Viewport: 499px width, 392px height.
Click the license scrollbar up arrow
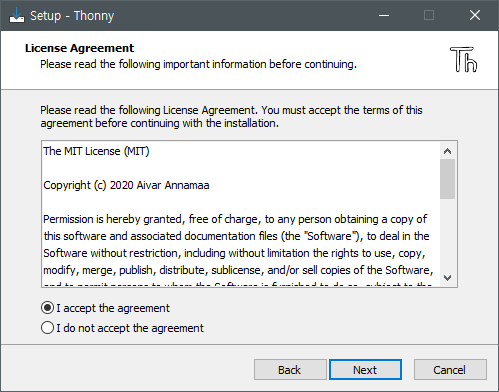click(447, 151)
